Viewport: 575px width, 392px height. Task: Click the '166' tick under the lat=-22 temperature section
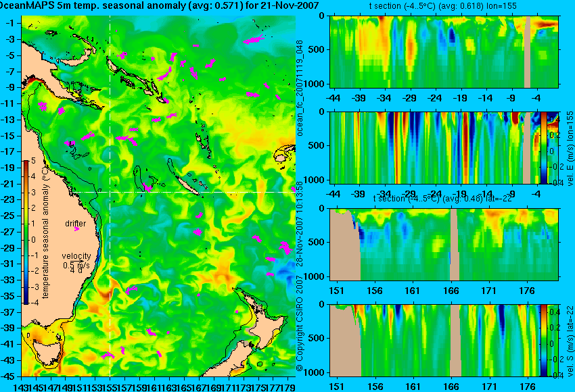[451, 291]
